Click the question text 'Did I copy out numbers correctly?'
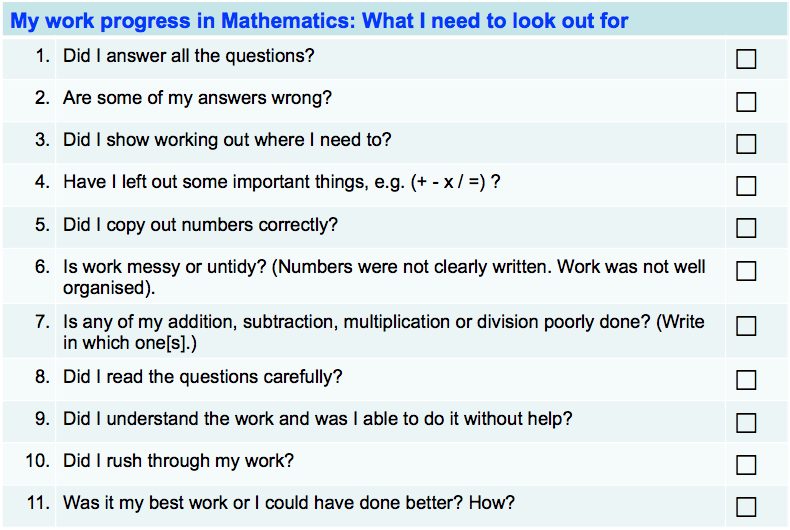Image resolution: width=790 pixels, height=530 pixels. 200,225
